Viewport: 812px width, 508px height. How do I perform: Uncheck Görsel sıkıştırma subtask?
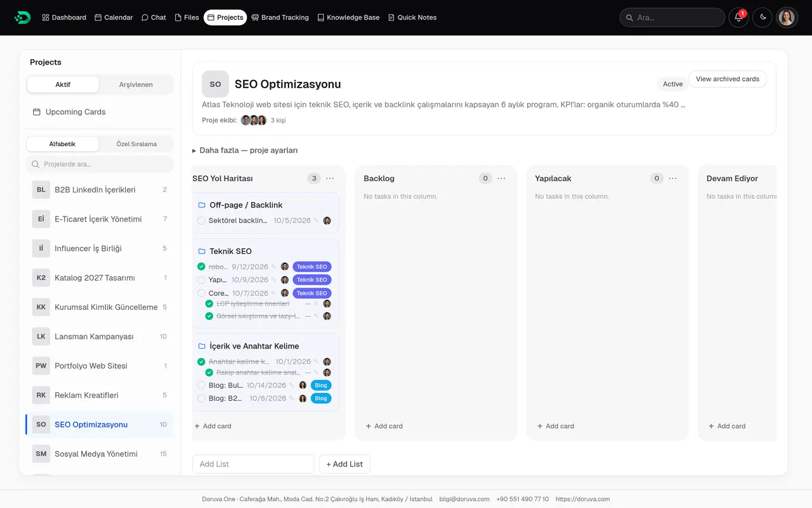click(209, 316)
